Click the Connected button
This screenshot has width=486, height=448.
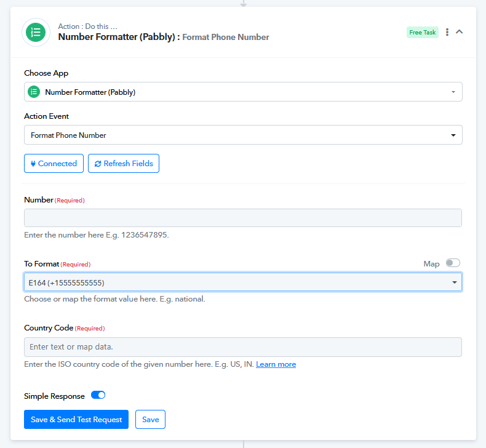click(x=54, y=164)
